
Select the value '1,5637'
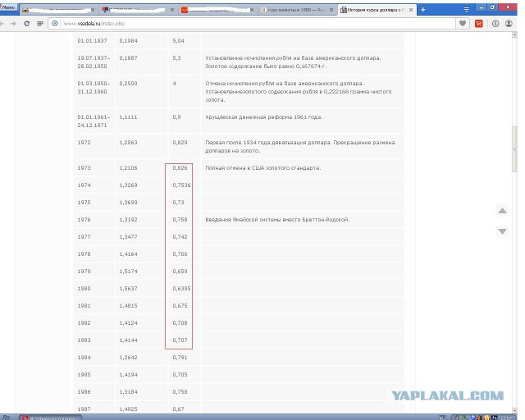pyautogui.click(x=128, y=289)
